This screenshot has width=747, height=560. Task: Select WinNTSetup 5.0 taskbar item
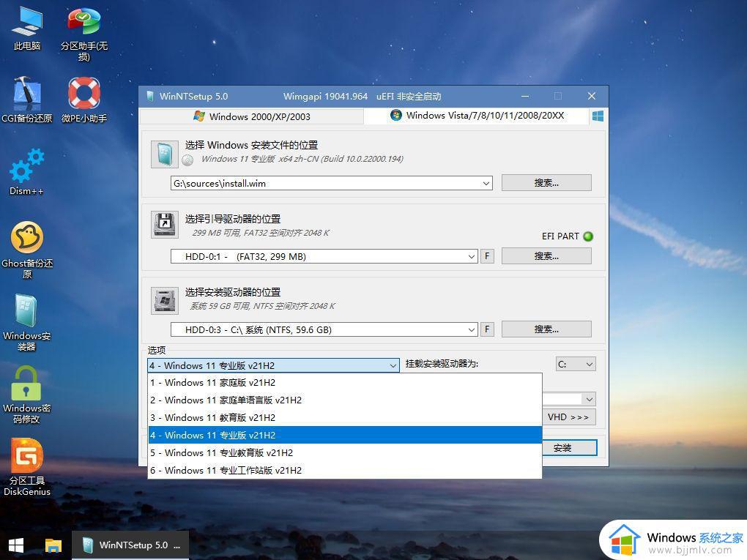pyautogui.click(x=130, y=545)
